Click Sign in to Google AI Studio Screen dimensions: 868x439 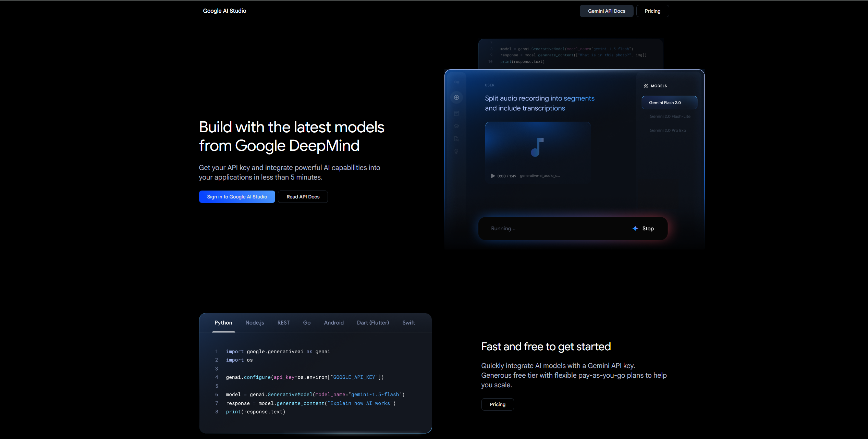point(237,197)
